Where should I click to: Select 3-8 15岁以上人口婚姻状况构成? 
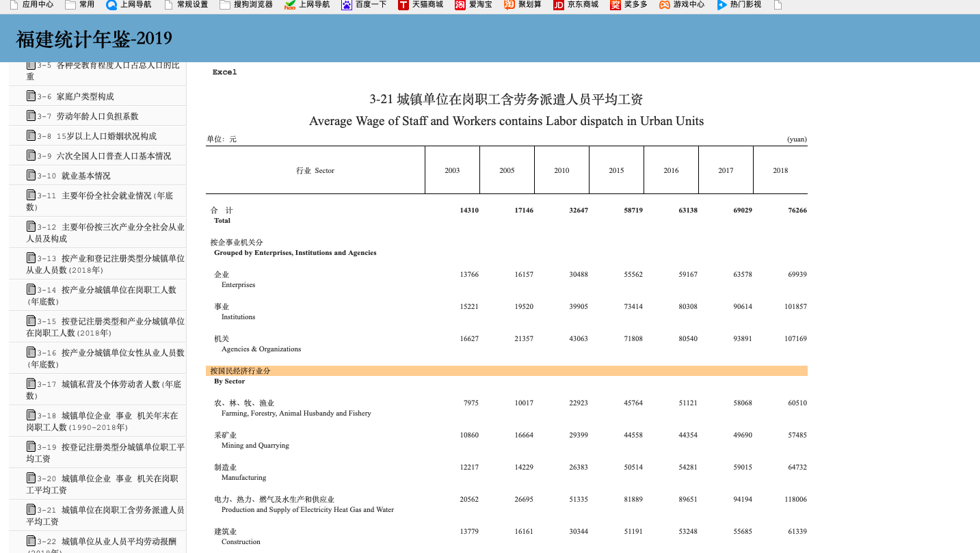point(97,136)
